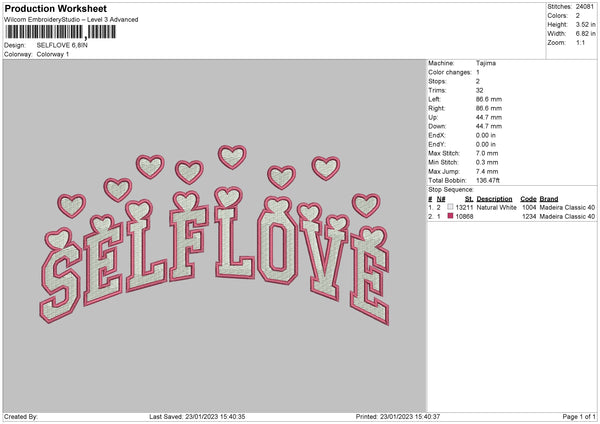Click the Stops label

click(x=437, y=81)
